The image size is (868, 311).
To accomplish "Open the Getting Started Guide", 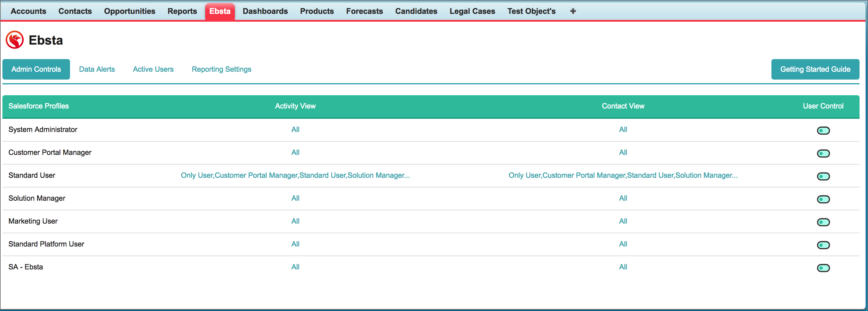I will 815,69.
